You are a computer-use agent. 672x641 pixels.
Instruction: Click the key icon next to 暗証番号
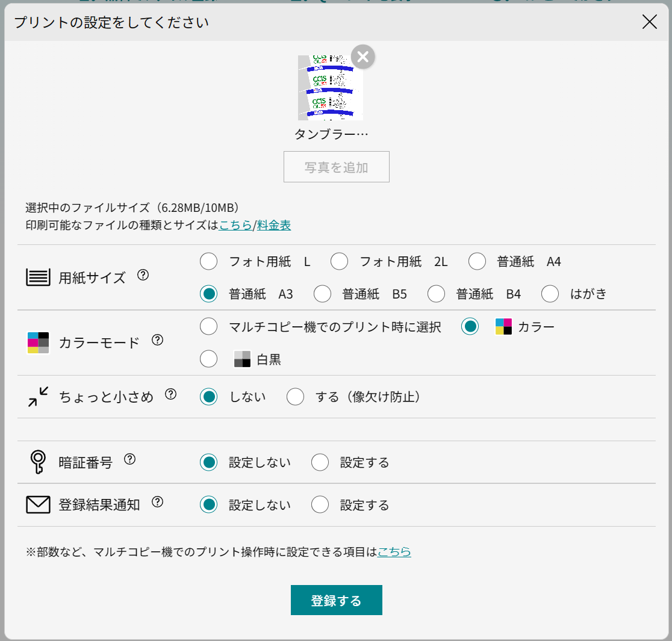[x=37, y=462]
